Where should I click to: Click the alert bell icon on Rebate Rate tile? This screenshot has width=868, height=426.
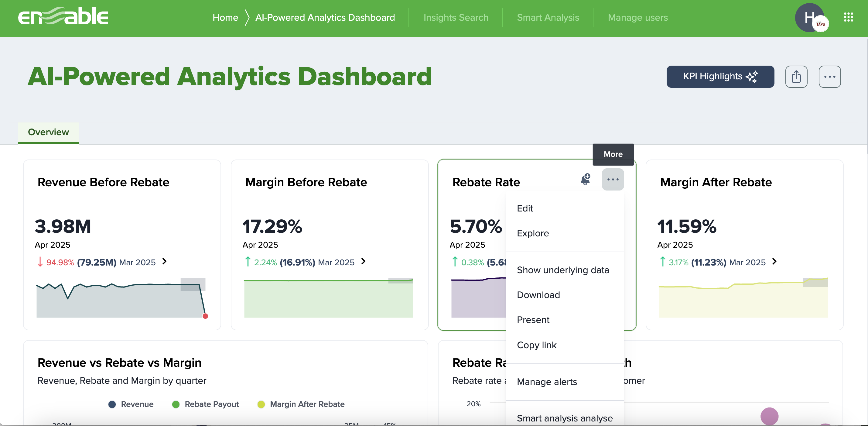586,180
